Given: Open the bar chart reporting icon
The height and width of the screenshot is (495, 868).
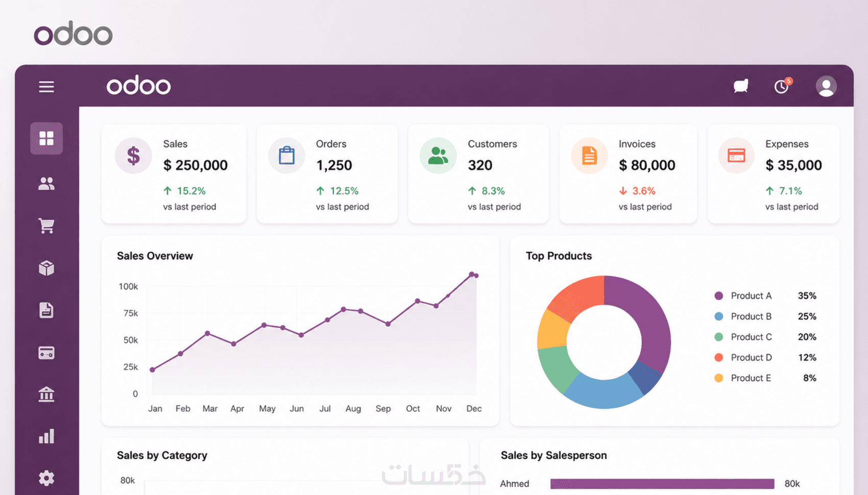Looking at the screenshot, I should click(46, 436).
